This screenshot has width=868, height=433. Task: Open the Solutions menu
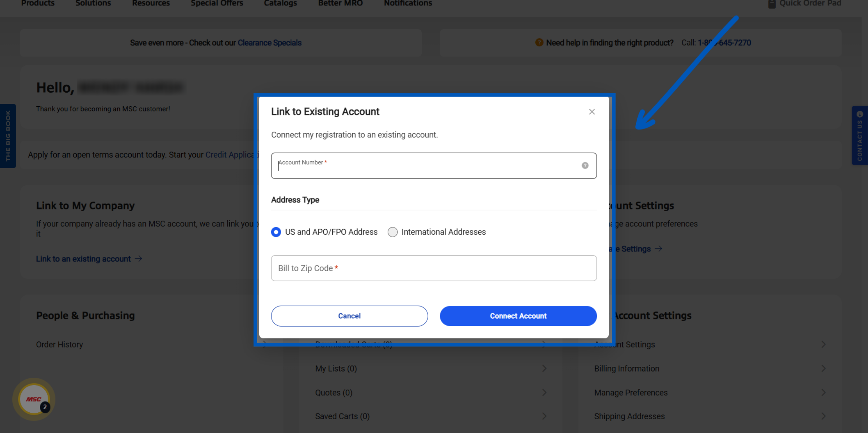93,3
